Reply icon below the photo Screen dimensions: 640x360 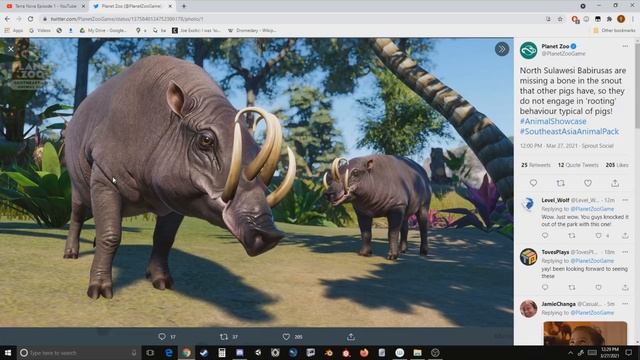click(x=162, y=337)
